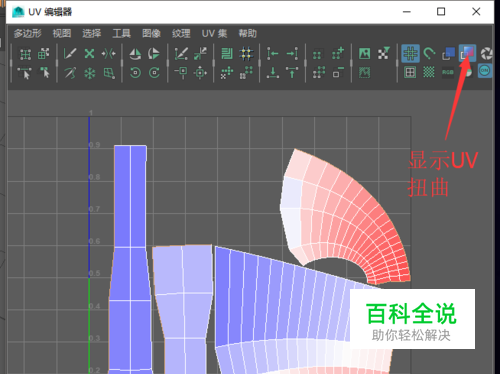Close the UV 编辑器 window

point(476,12)
